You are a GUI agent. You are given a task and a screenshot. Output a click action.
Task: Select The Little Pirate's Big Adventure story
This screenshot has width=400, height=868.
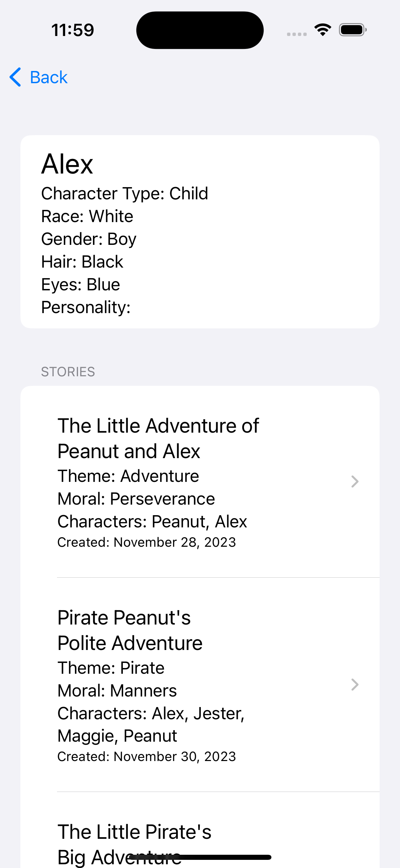[134, 839]
